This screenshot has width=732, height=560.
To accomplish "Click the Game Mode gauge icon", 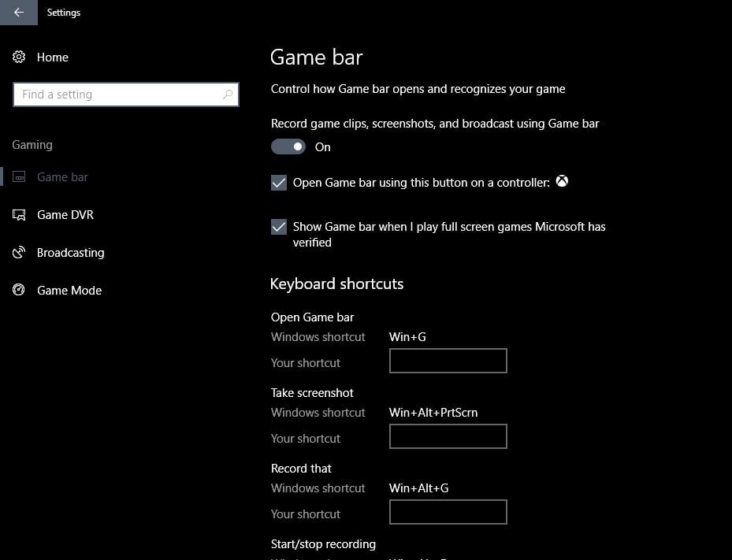I will coord(19,290).
